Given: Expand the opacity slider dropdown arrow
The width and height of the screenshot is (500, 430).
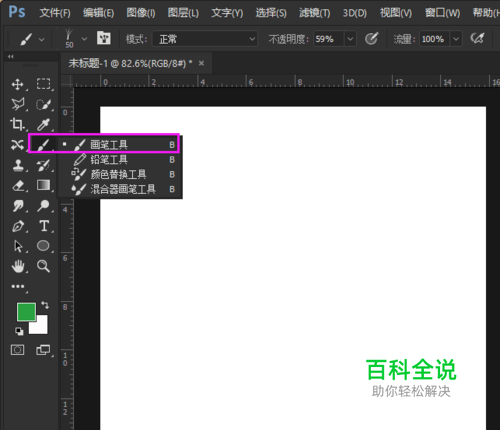Looking at the screenshot, I should [350, 39].
